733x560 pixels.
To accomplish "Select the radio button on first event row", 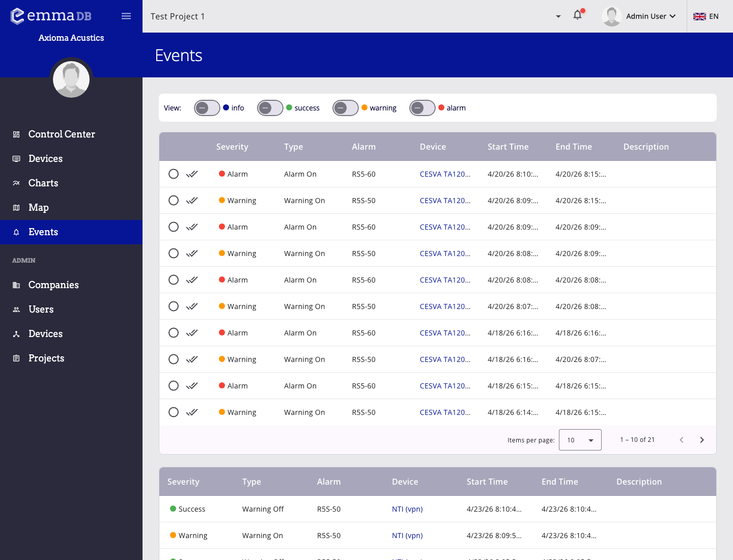I will [174, 174].
